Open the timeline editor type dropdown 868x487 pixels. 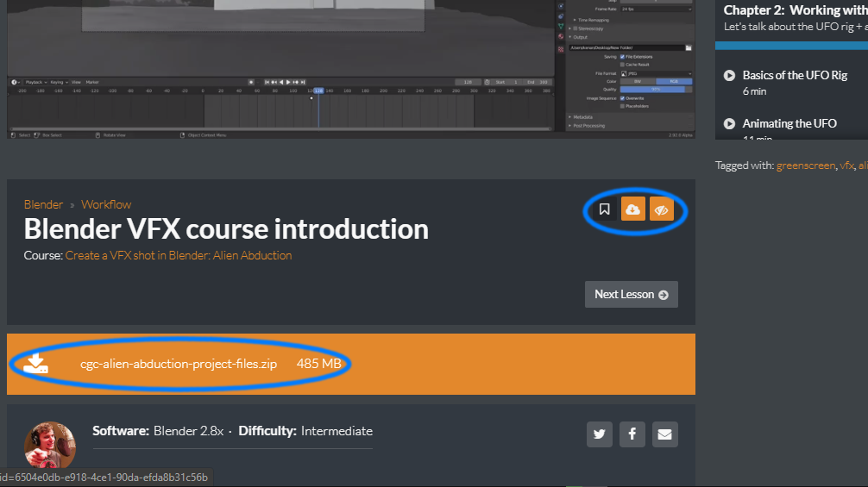[15, 82]
